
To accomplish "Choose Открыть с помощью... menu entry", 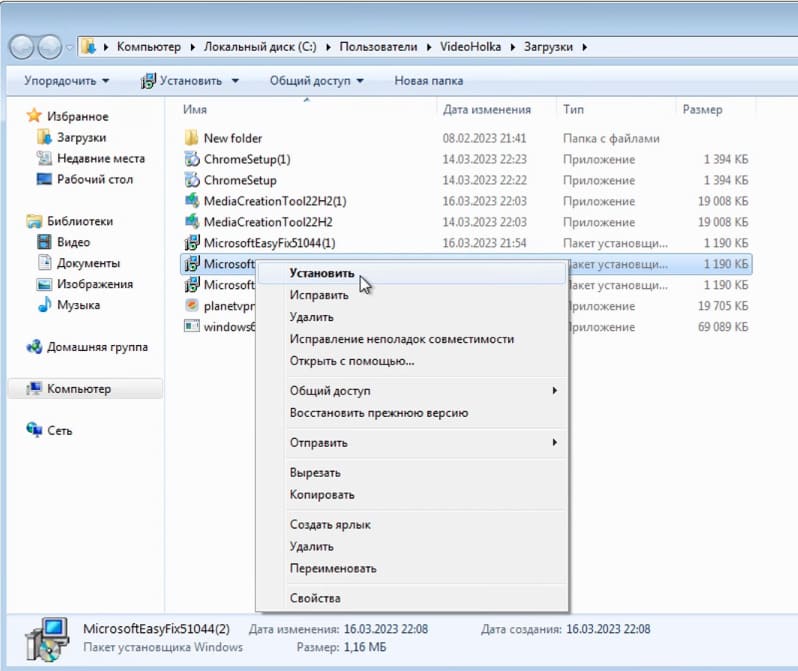I will (x=413, y=360).
